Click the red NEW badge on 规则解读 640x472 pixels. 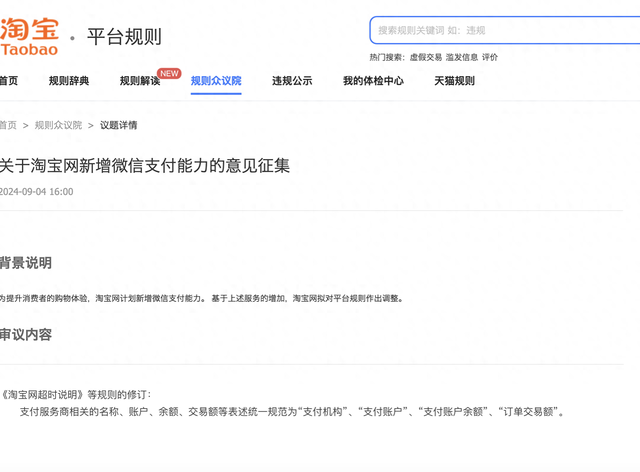[x=169, y=73]
